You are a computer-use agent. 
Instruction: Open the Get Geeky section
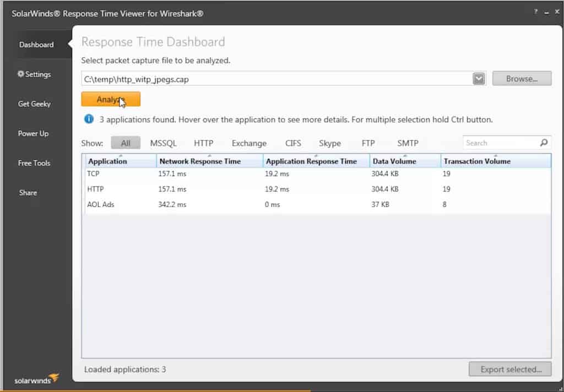(x=34, y=104)
